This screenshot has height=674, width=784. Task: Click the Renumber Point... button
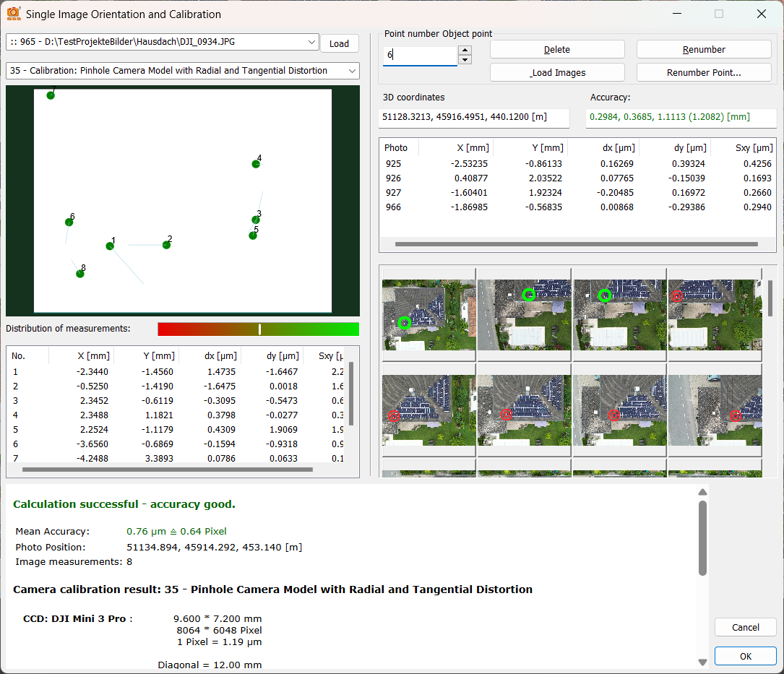pyautogui.click(x=703, y=72)
